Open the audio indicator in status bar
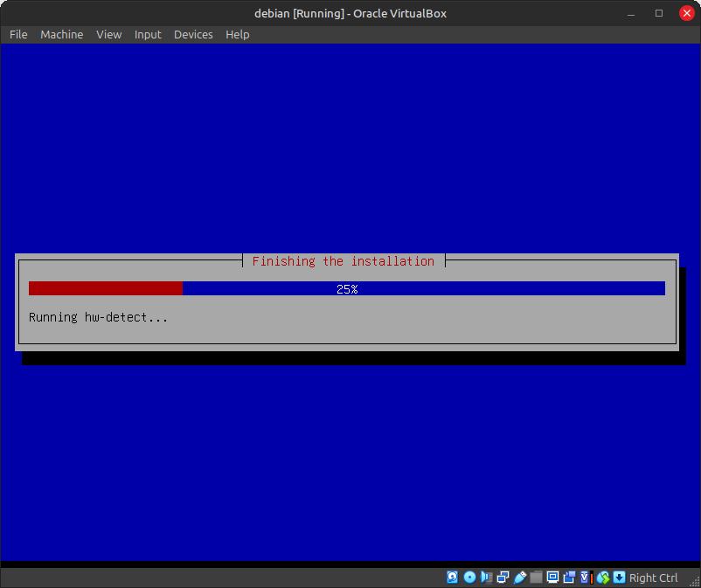Screen dimensions: 701x588 click(487, 578)
